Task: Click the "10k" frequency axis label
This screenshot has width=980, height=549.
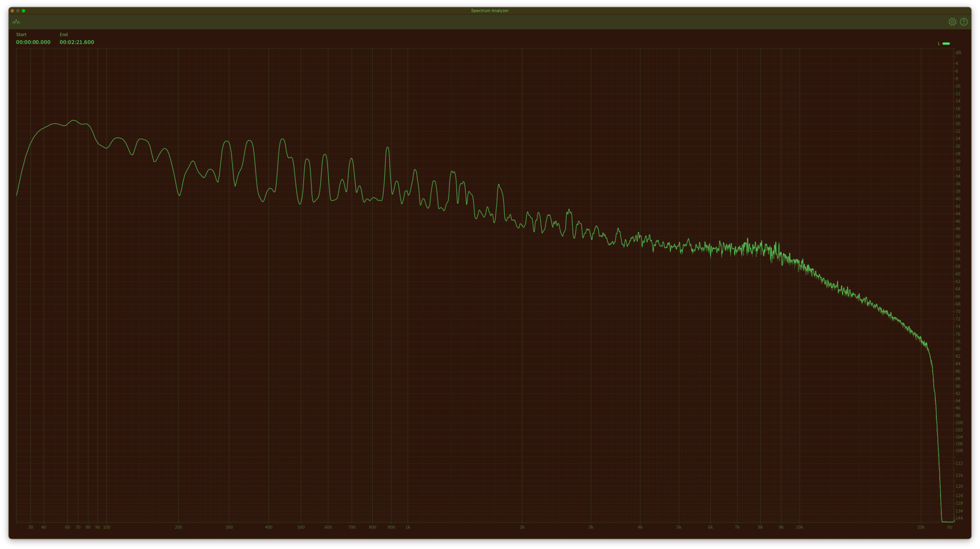Action: 799,527
